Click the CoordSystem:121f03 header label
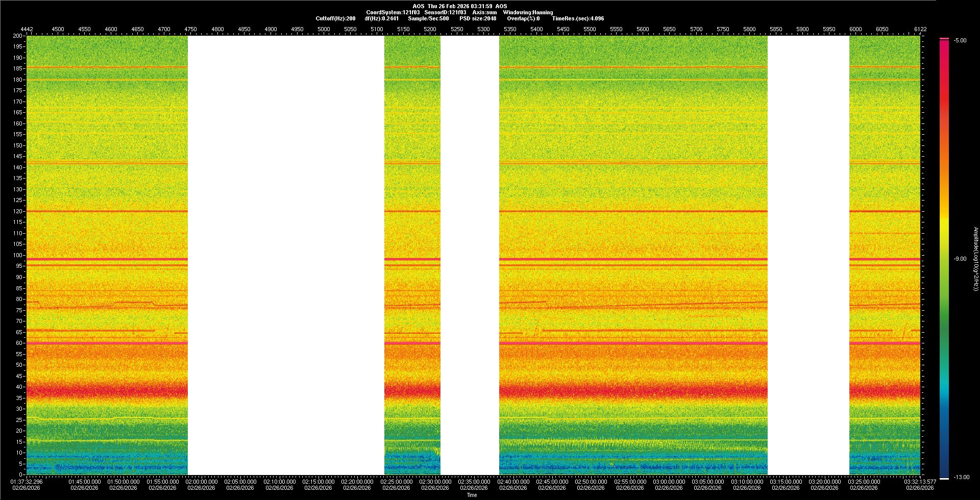This screenshot has width=980, height=500. 393,12
